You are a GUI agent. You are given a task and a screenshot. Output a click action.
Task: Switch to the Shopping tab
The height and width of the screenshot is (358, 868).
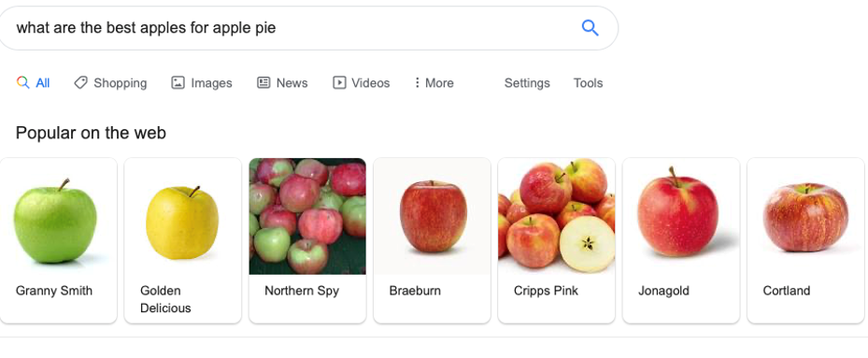(x=110, y=82)
